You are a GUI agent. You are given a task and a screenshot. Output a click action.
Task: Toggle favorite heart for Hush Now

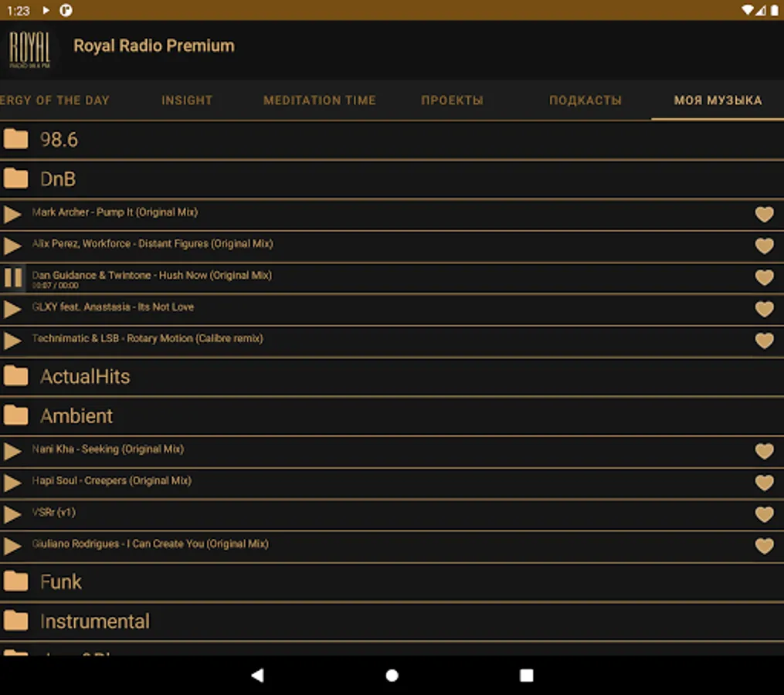click(x=764, y=277)
